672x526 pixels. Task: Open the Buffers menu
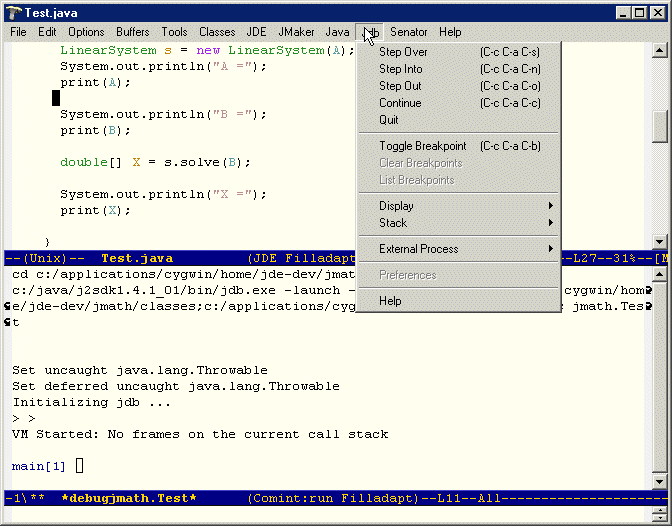[132, 32]
